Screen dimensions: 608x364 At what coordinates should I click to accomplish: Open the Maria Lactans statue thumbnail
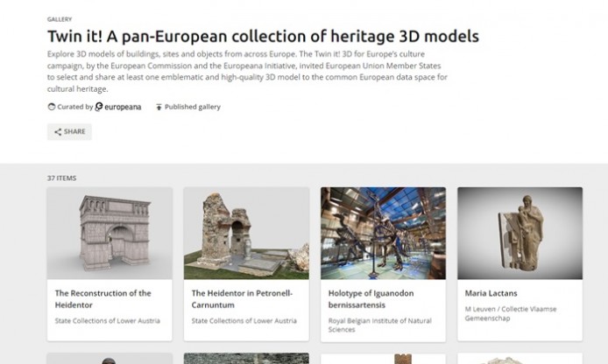(x=520, y=233)
